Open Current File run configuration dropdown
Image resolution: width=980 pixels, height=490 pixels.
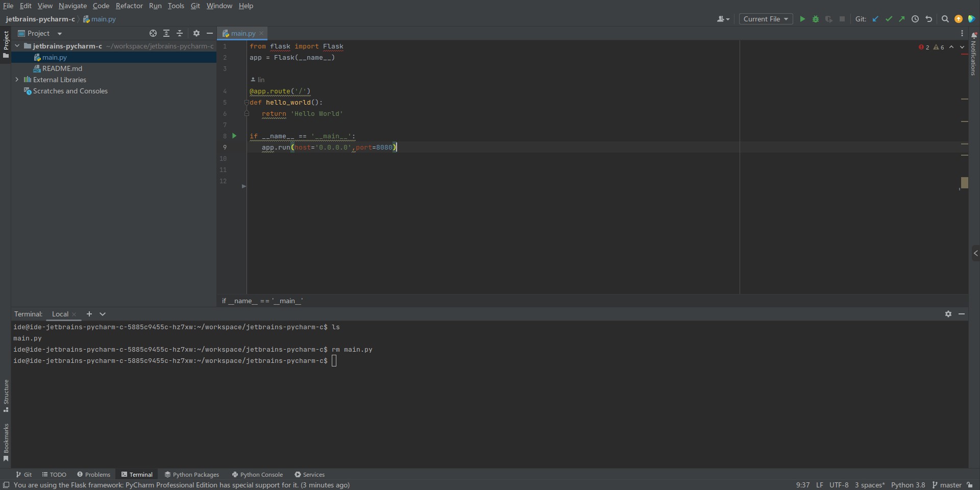point(766,19)
